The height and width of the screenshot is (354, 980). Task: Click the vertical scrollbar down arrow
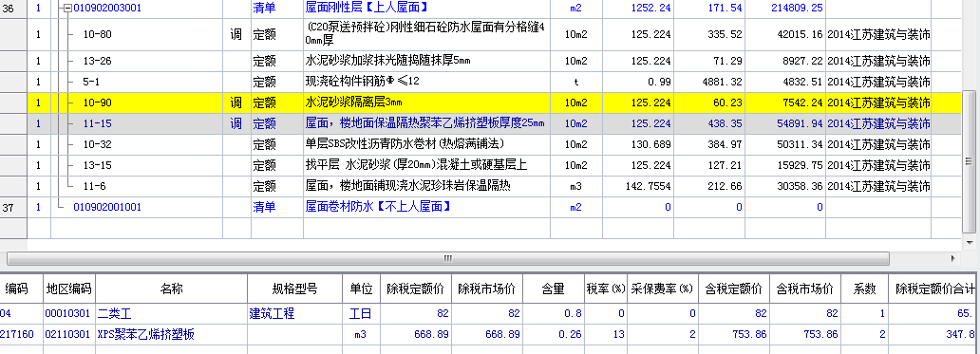[970, 242]
